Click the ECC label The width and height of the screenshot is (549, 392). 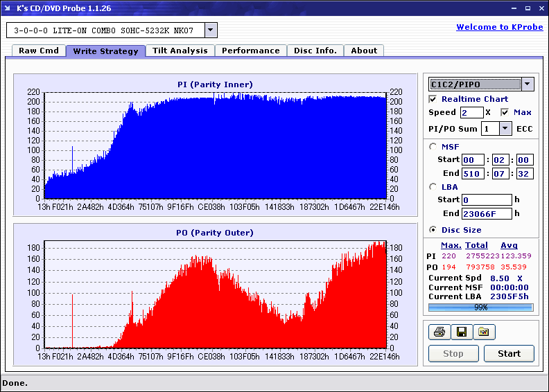525,129
